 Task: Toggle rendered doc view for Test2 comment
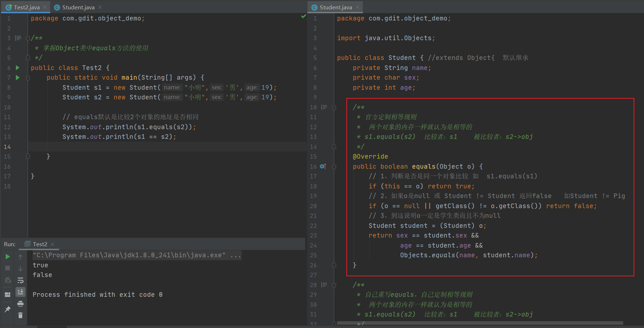pos(18,38)
